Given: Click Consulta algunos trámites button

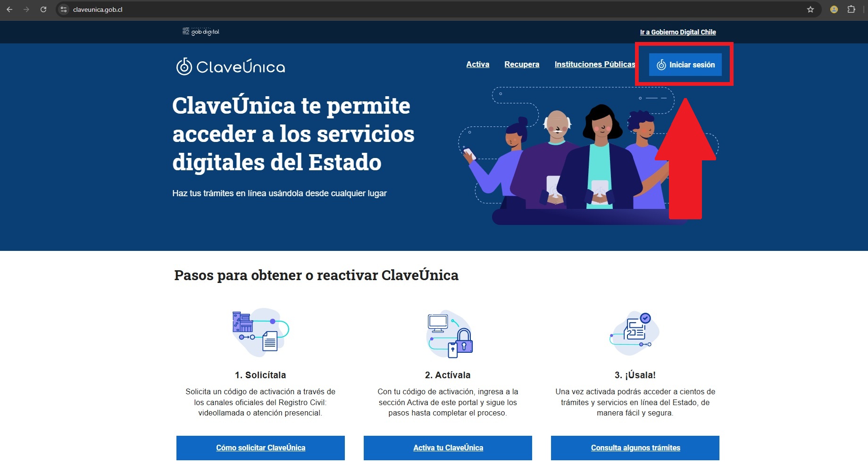Looking at the screenshot, I should click(x=635, y=448).
